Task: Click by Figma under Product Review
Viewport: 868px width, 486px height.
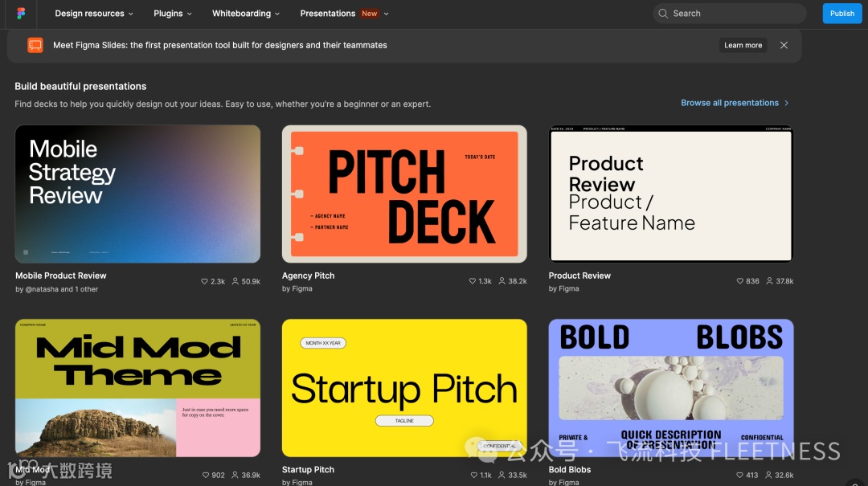Action: tap(563, 288)
